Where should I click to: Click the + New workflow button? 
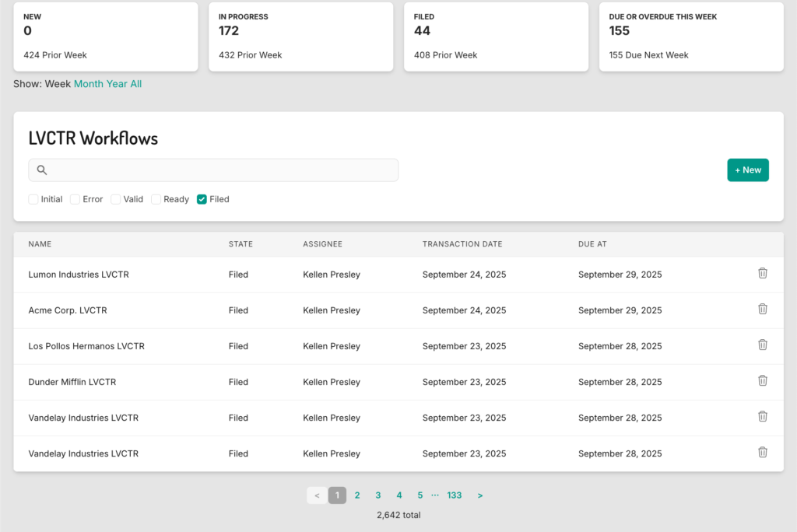pos(747,170)
